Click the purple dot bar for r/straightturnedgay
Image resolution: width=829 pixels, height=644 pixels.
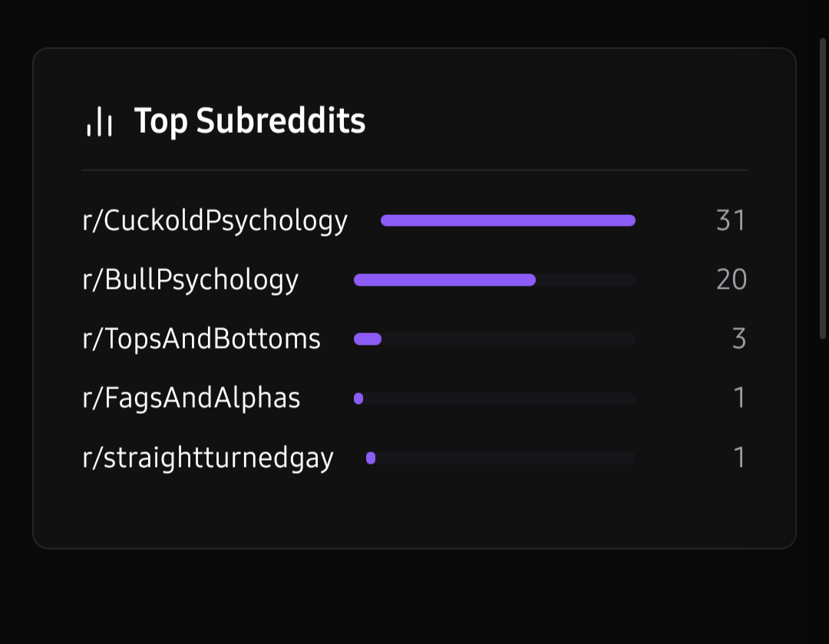[x=371, y=458]
